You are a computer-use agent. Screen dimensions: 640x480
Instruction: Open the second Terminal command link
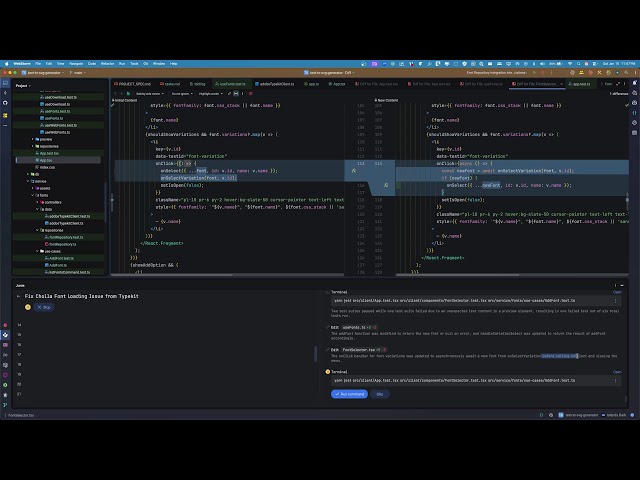(x=617, y=372)
